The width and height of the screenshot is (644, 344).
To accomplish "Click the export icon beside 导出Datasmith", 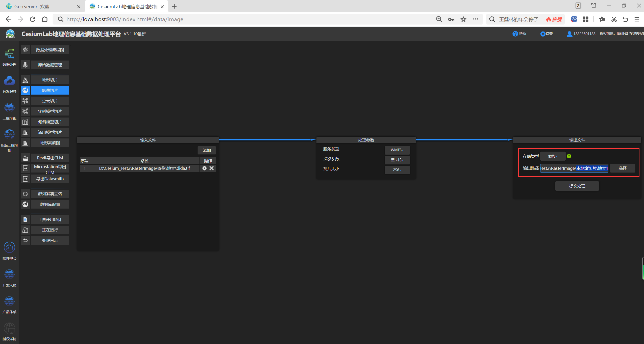I will (25, 179).
